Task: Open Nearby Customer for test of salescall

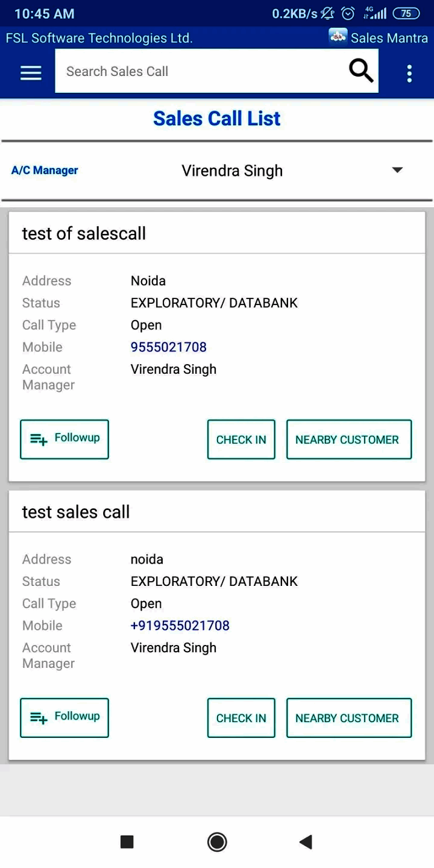Action: click(348, 439)
